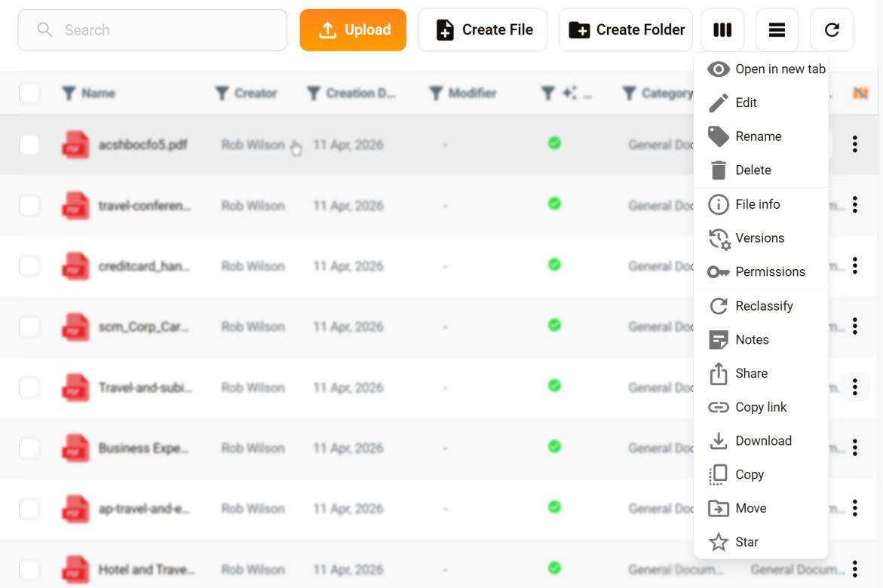Open filter for Name column
This screenshot has height=588, width=883.
pos(69,93)
